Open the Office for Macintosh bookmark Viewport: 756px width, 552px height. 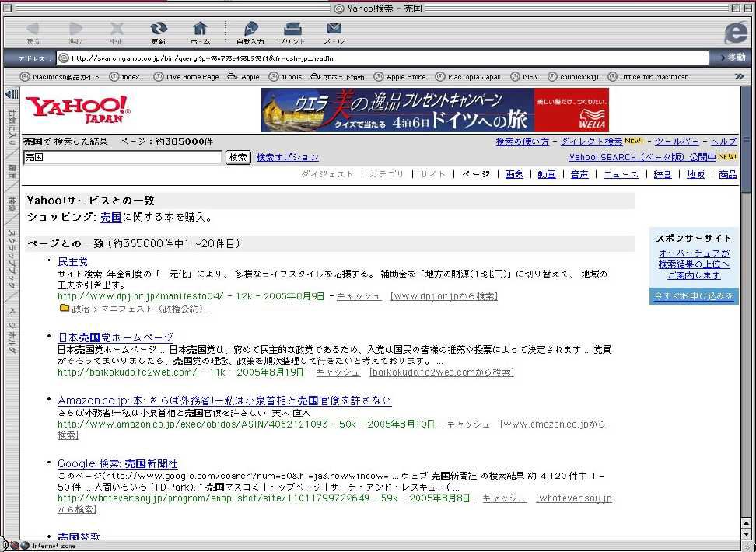pyautogui.click(x=649, y=77)
